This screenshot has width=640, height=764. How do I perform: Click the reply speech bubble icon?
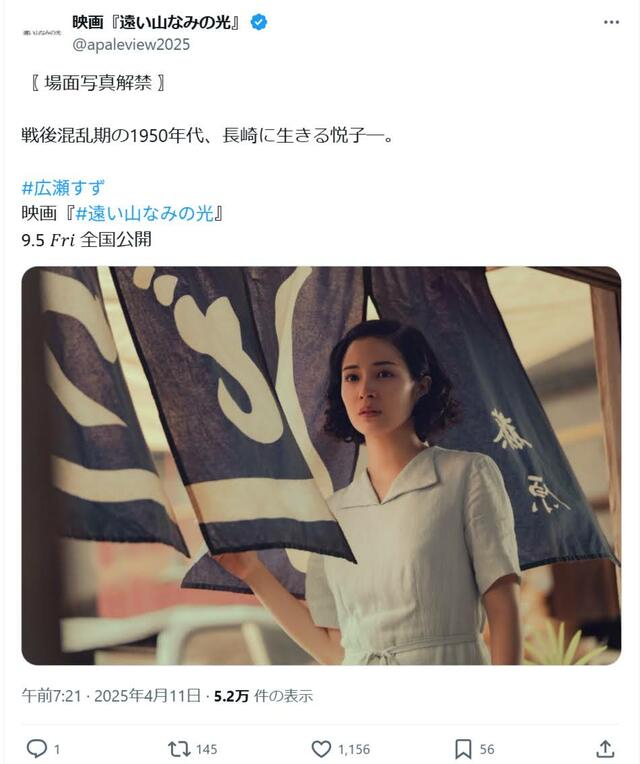(37, 748)
